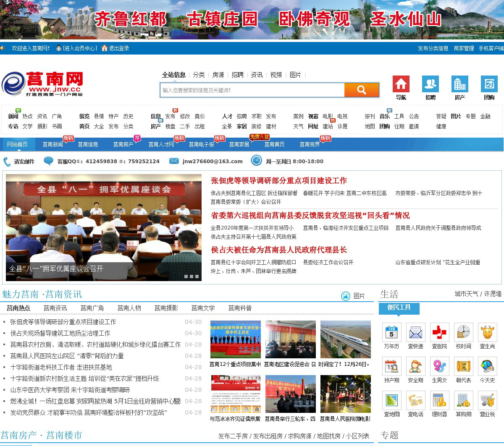Open 进入会员中心 link
The image size is (504, 446).
(x=79, y=48)
